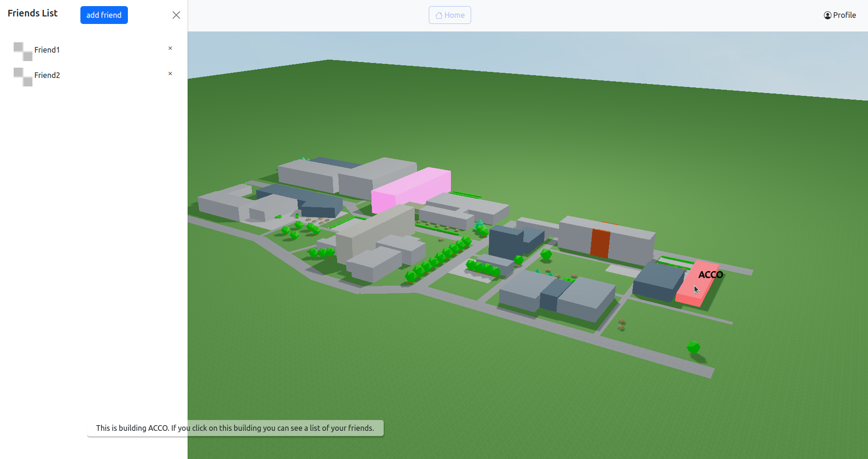The height and width of the screenshot is (459, 868).
Task: Click the add friend button
Action: coord(104,15)
